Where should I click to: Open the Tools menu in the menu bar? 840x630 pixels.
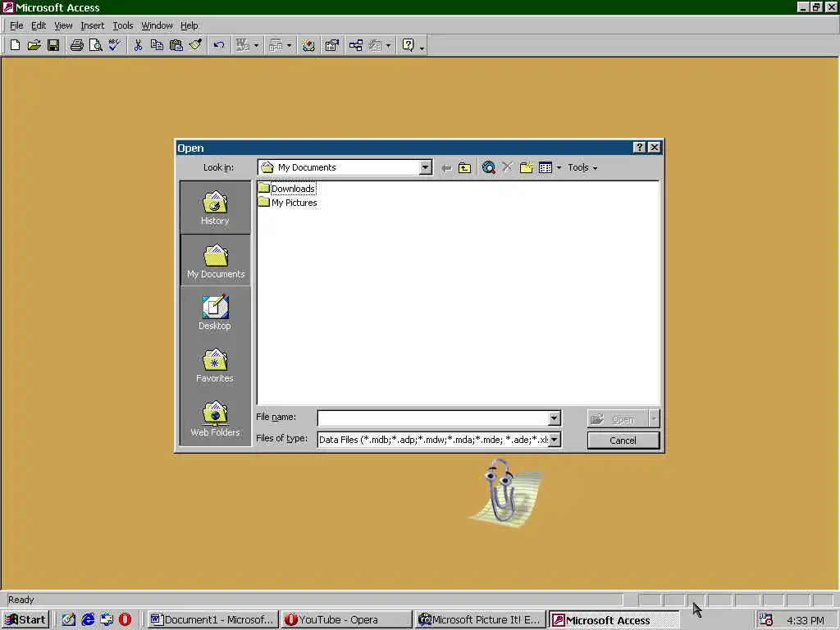[x=123, y=25]
